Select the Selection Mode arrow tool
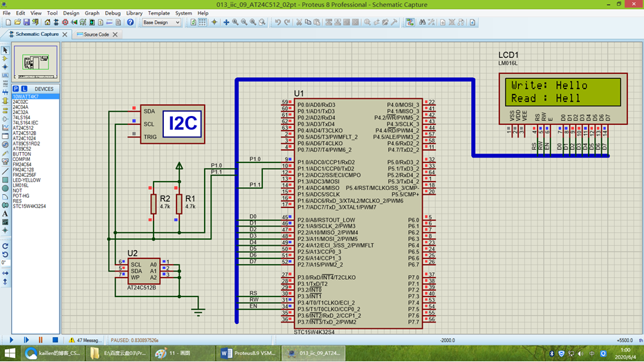 click(x=5, y=50)
